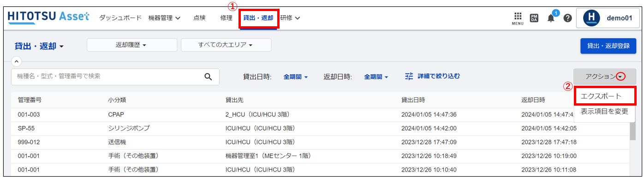Click the 貸出日時 column header
Image resolution: width=644 pixels, height=178 pixels.
[x=413, y=100]
